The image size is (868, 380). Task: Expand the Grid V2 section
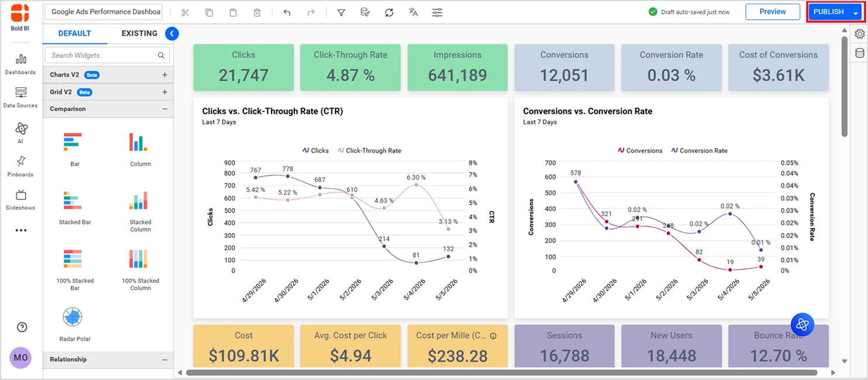(x=164, y=92)
